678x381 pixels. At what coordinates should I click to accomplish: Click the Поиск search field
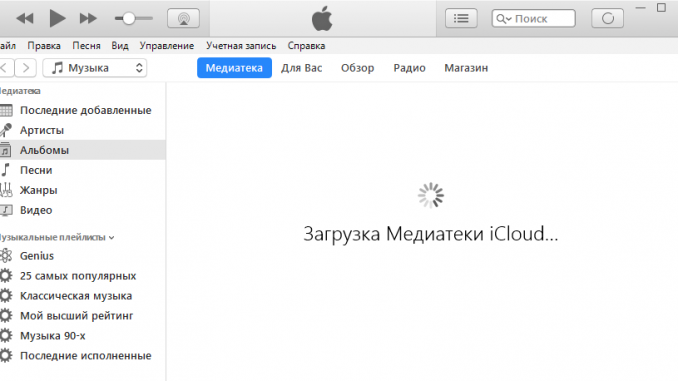[534, 19]
